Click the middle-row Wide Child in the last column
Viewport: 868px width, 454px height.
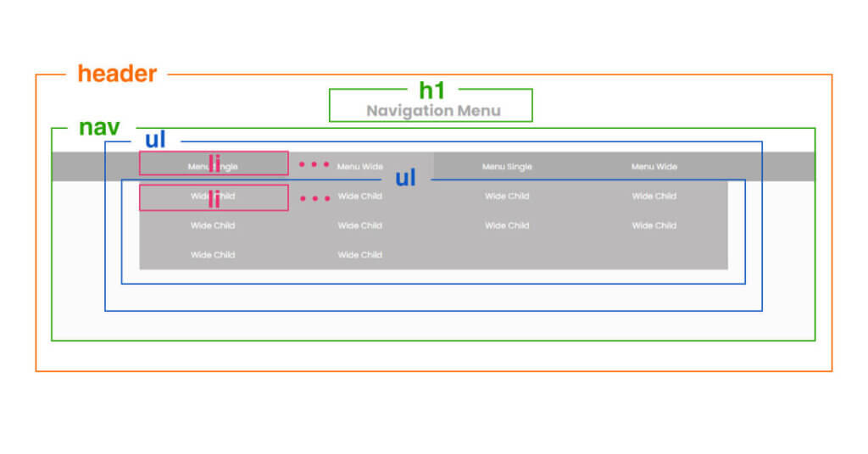click(654, 226)
